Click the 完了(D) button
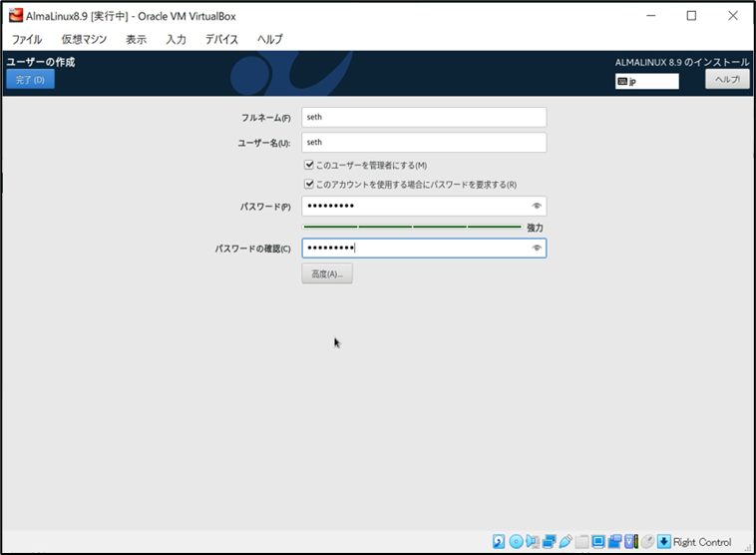This screenshot has width=756, height=555. point(30,80)
